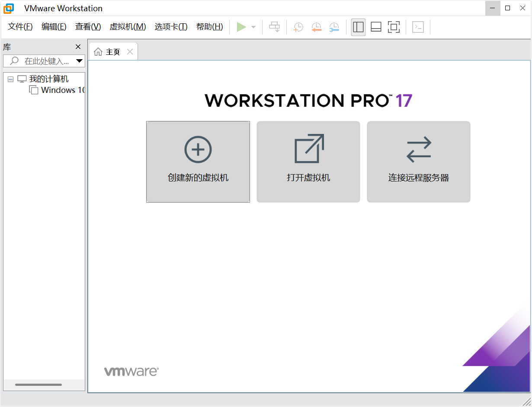Screen dimensions: 532x407
Task: Open the library search filter dropdown arrow
Action: pos(79,61)
